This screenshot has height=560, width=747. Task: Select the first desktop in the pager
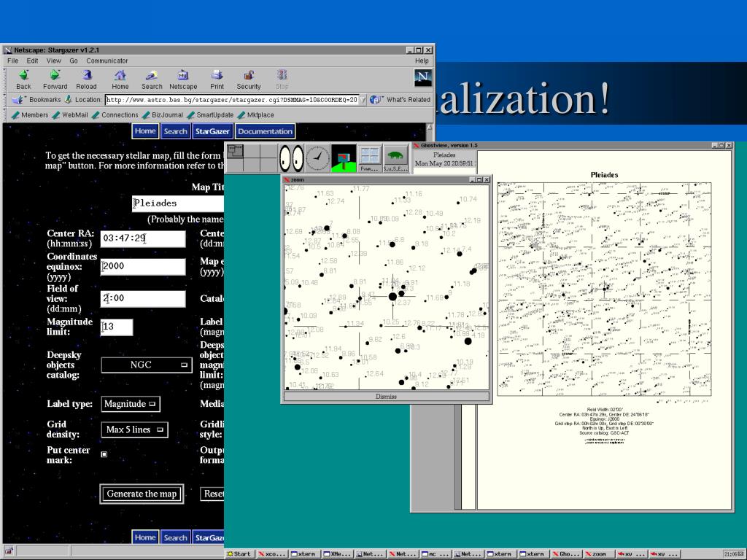point(235,152)
